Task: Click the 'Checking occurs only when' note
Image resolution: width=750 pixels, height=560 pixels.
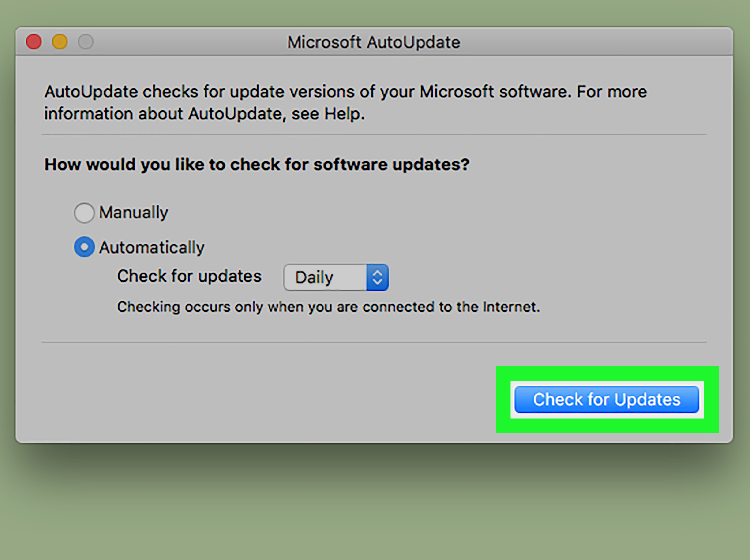Action: [x=328, y=307]
